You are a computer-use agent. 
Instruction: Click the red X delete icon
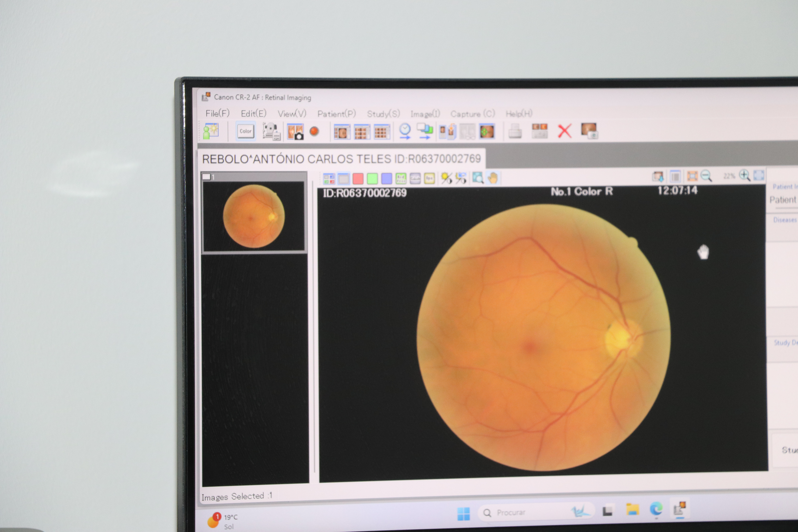point(565,131)
